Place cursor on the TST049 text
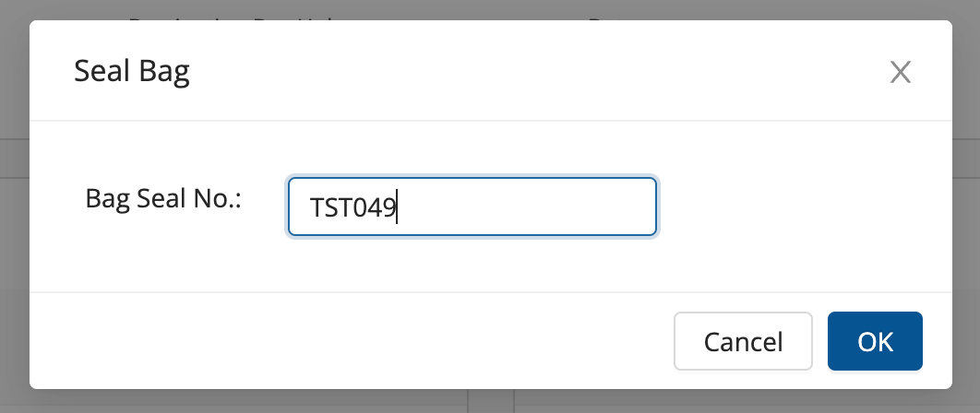This screenshot has height=413, width=980. tap(353, 208)
